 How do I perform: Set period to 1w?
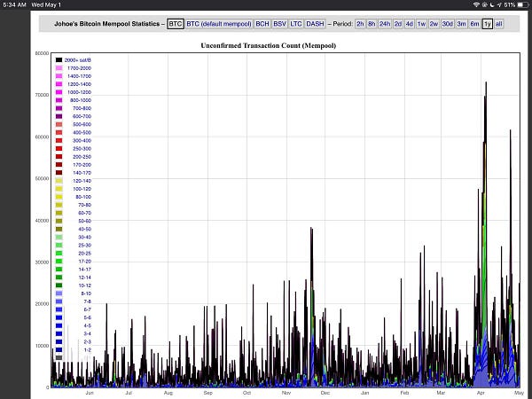(421, 24)
